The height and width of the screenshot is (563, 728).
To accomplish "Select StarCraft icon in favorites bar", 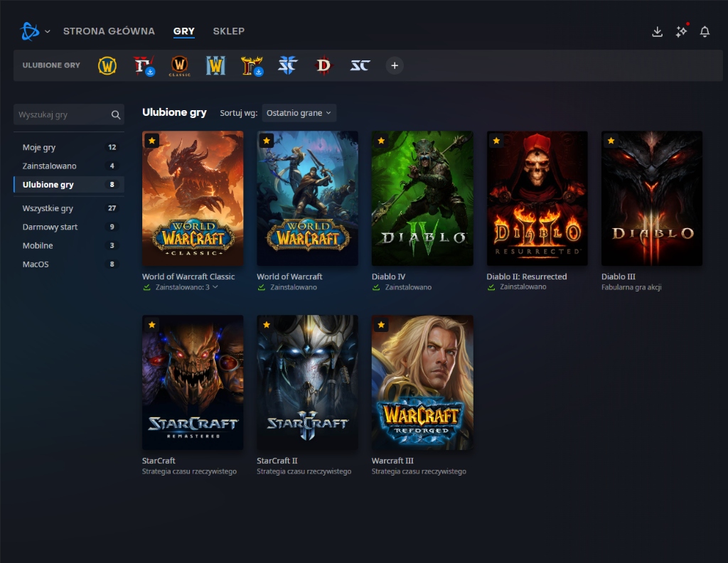I will pyautogui.click(x=360, y=65).
